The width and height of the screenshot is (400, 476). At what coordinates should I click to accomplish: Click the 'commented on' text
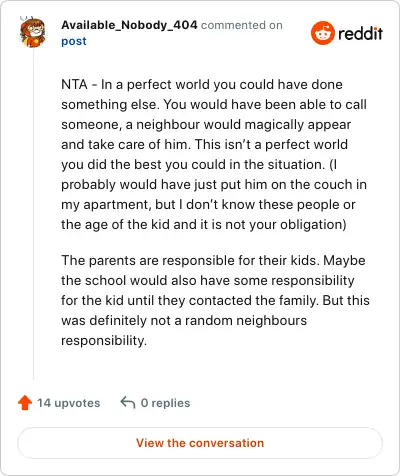pos(242,25)
